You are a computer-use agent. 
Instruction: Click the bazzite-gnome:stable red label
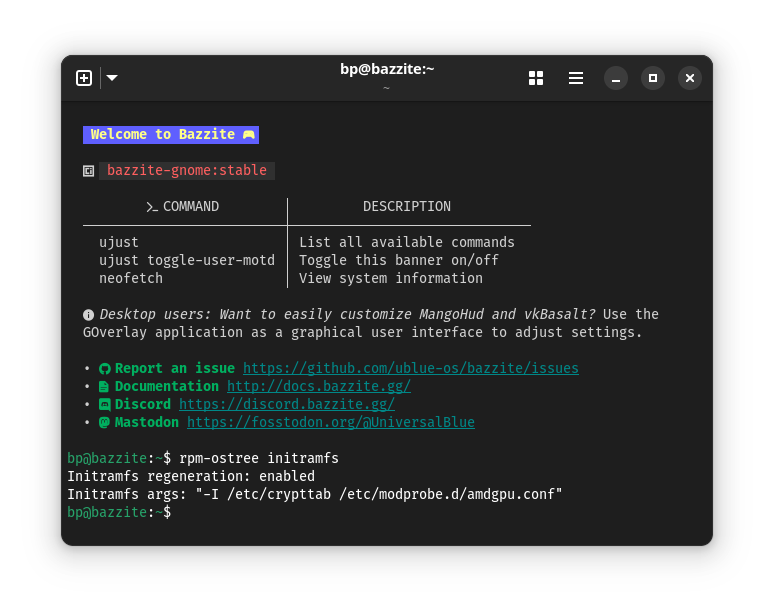coord(187,170)
